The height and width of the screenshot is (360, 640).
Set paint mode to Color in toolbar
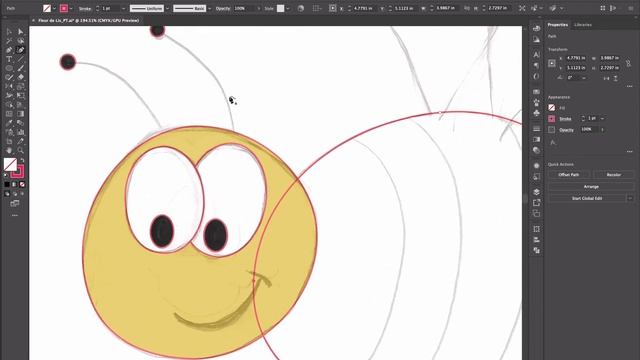(x=7, y=184)
